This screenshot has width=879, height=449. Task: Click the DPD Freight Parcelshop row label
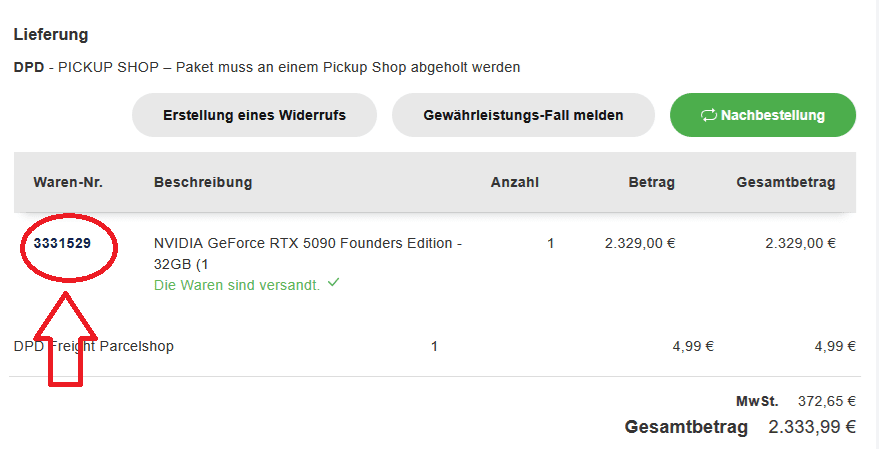[94, 347]
